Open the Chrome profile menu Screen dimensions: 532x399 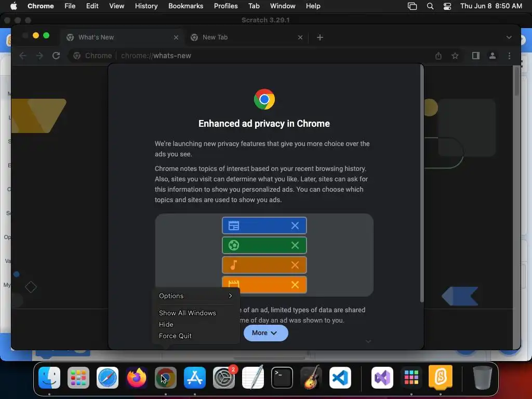(493, 56)
